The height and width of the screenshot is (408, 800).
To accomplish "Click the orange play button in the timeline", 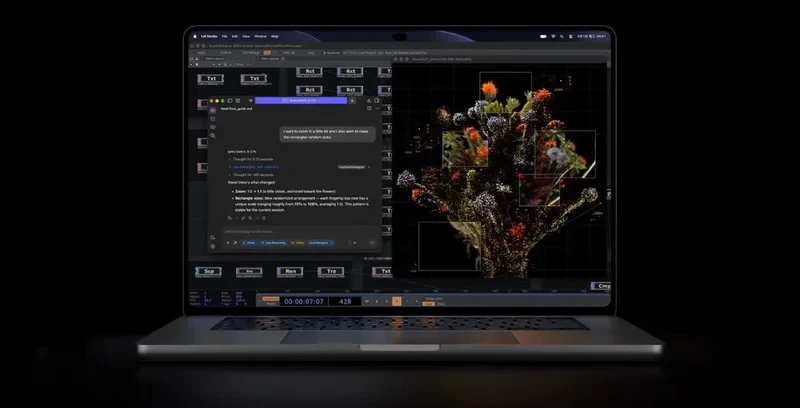I will click(x=396, y=301).
